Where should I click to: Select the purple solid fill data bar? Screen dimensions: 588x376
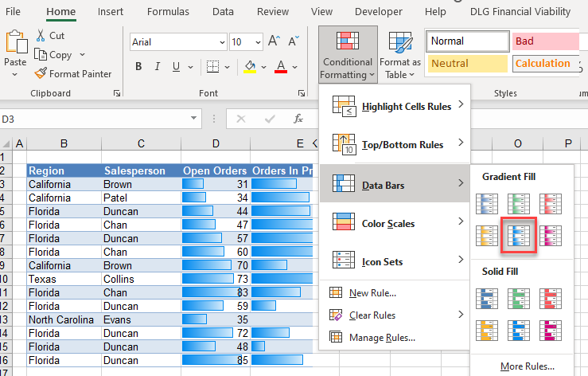(550, 329)
